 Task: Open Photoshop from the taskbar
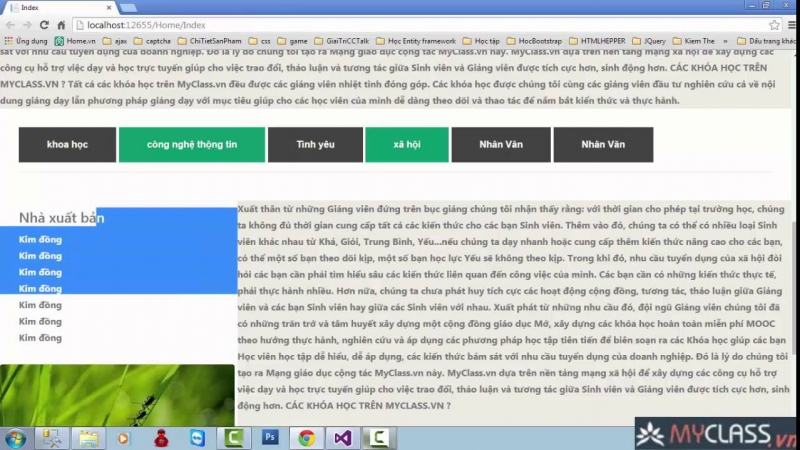269,437
